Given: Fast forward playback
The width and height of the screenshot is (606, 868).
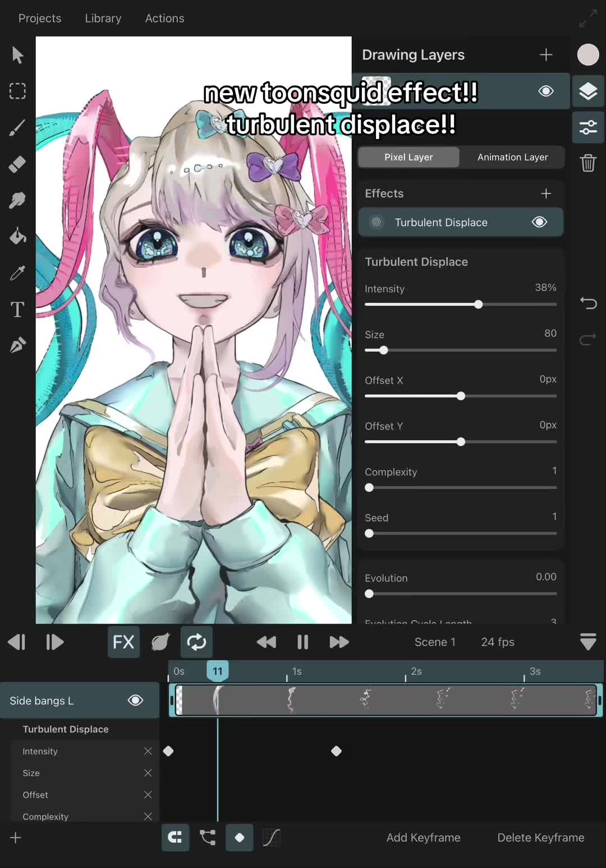Looking at the screenshot, I should point(339,642).
